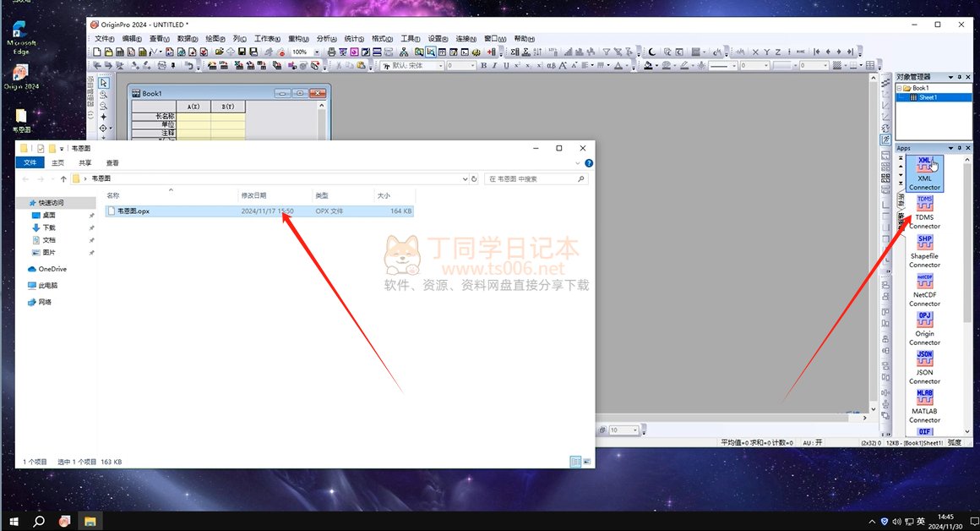Select the pointer tool in the tools bar
The width and height of the screenshot is (980, 531).
[104, 83]
